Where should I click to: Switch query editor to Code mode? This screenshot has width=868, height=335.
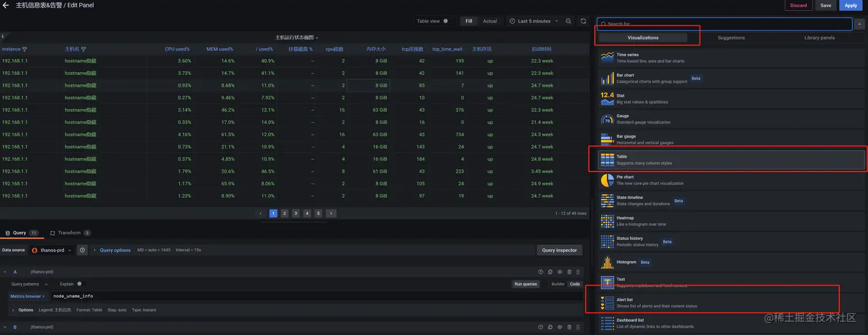[575, 284]
